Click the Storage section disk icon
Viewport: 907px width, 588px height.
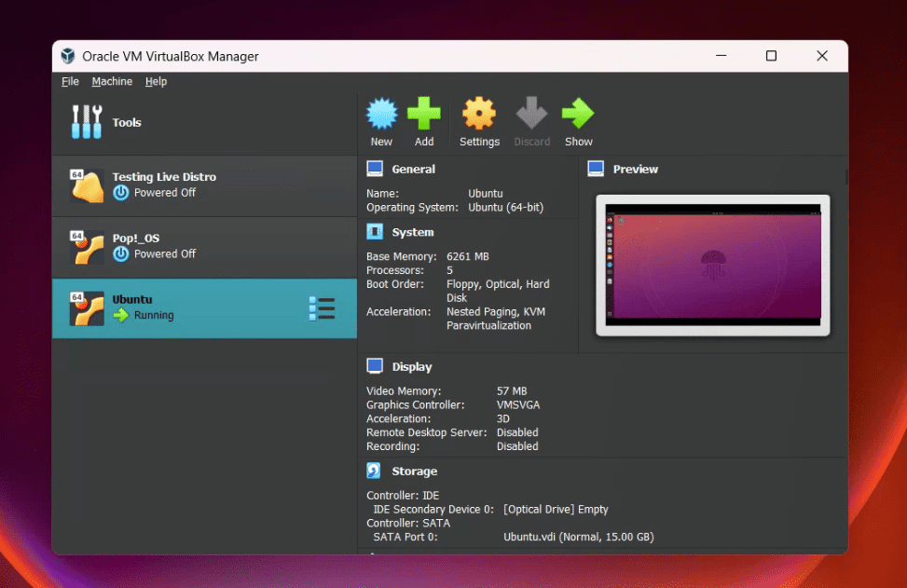click(x=375, y=471)
